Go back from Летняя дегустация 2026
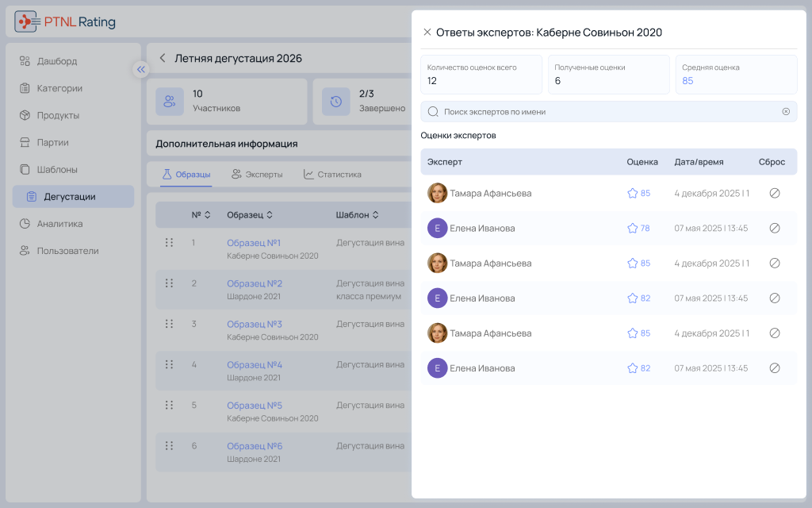Image resolution: width=812 pixels, height=508 pixels. 163,58
